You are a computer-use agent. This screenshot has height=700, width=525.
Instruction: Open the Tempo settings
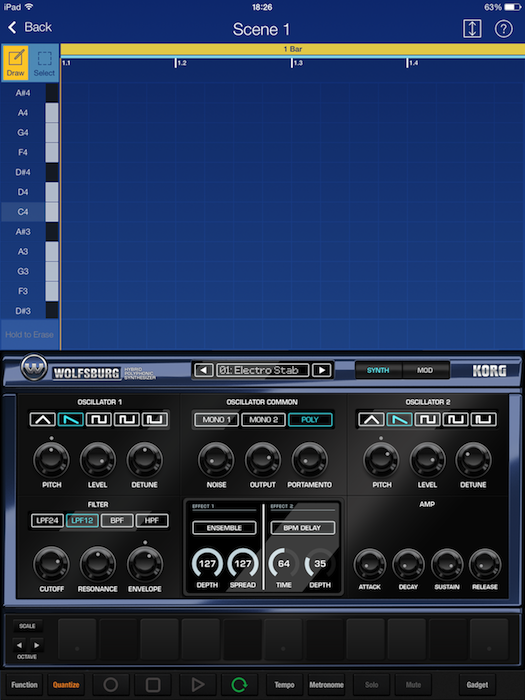click(284, 684)
